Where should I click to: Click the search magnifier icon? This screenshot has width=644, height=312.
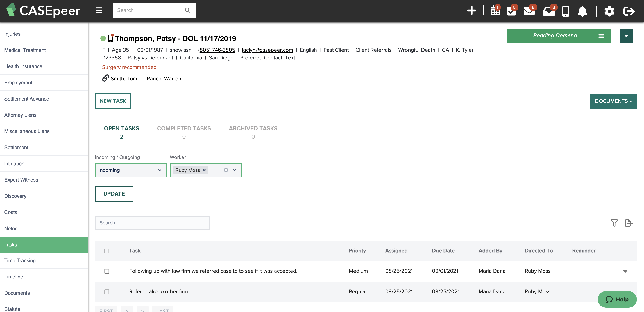(x=187, y=10)
